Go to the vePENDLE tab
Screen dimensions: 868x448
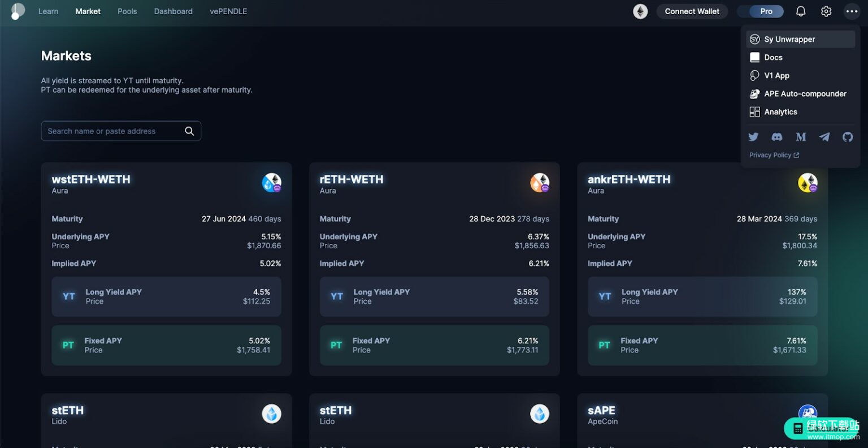pyautogui.click(x=228, y=11)
